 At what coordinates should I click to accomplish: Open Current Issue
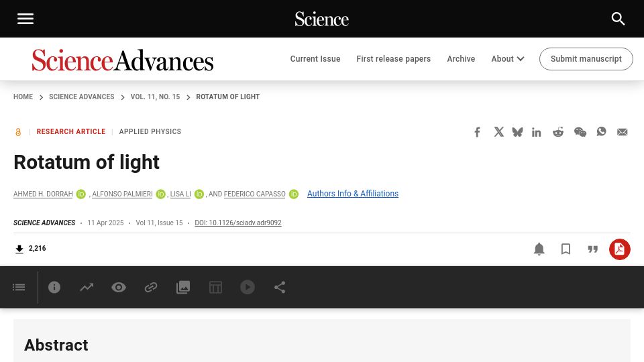click(x=315, y=59)
